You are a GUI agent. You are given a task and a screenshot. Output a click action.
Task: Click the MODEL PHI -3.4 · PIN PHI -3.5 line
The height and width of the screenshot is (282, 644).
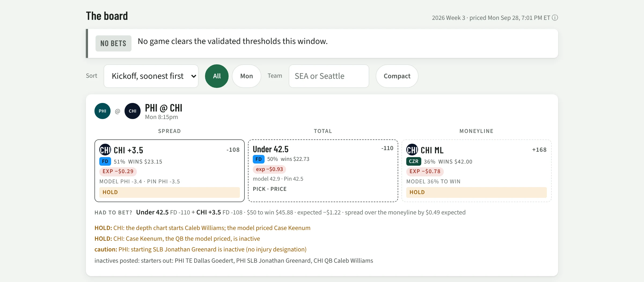point(140,182)
